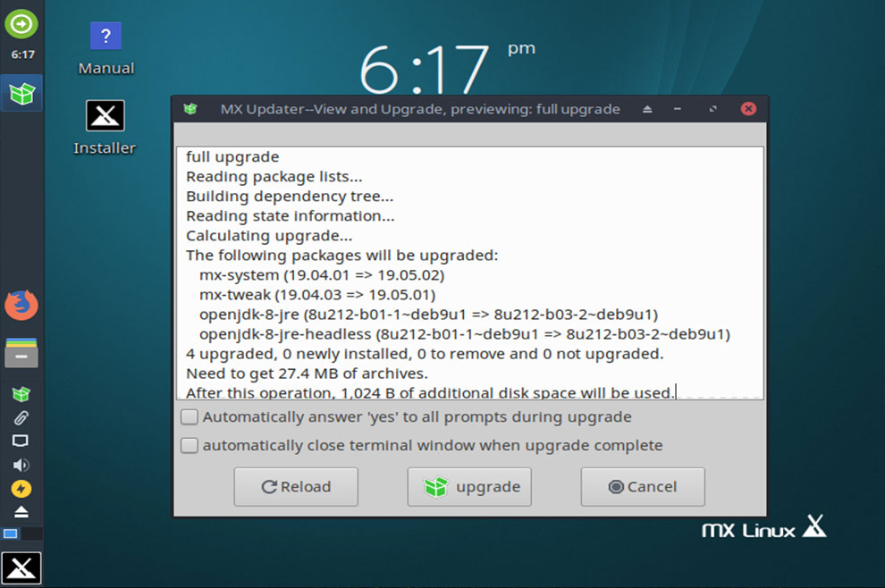This screenshot has width=885, height=588.
Task: Roll up window with shade arrow
Action: (x=647, y=109)
